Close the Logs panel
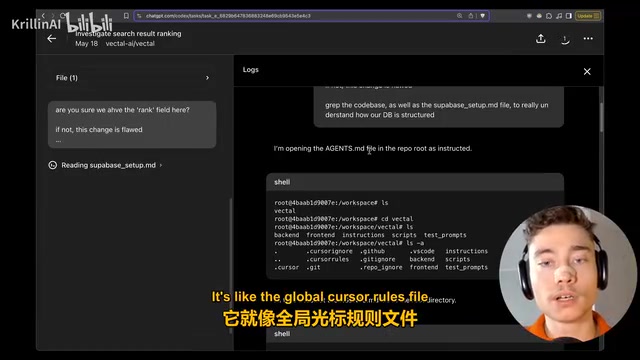 (587, 71)
